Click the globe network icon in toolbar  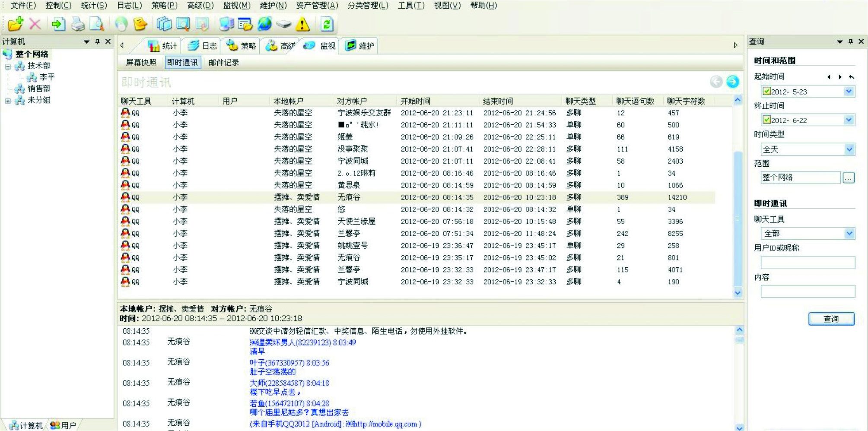click(264, 24)
